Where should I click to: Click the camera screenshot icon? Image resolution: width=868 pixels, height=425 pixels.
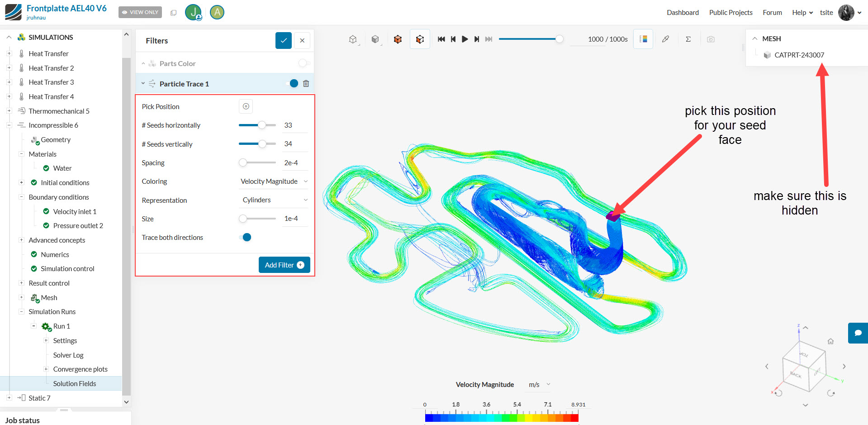[x=711, y=39]
